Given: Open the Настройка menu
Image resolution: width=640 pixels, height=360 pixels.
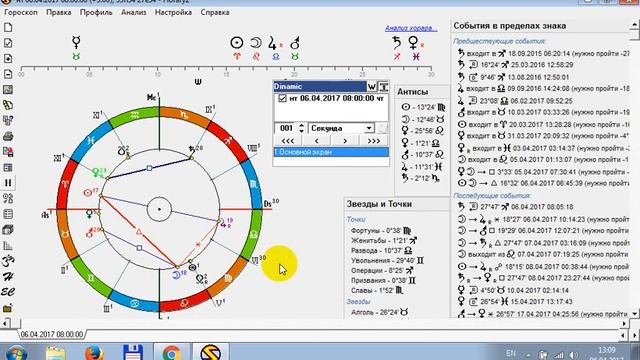Looking at the screenshot, I should click(x=173, y=12).
